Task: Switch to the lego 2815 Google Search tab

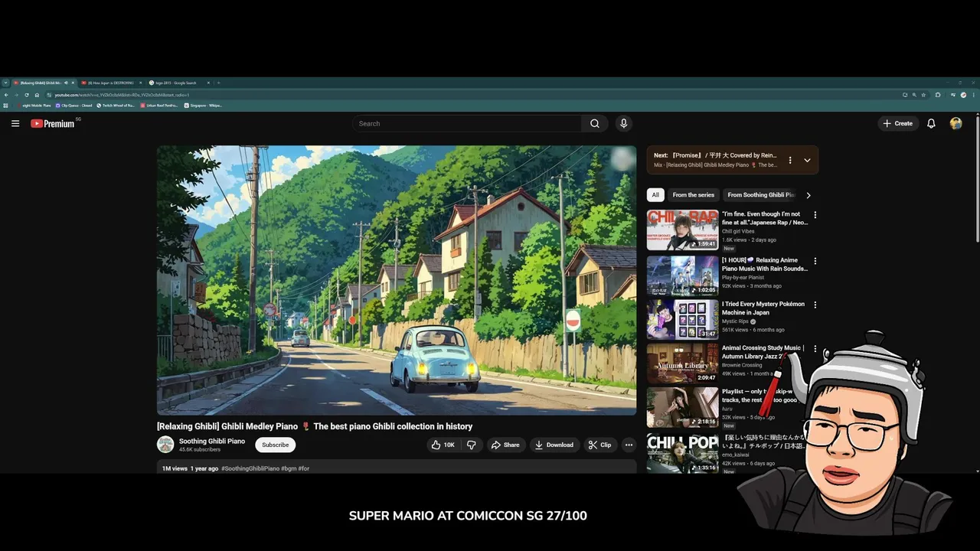Action: click(x=179, y=83)
